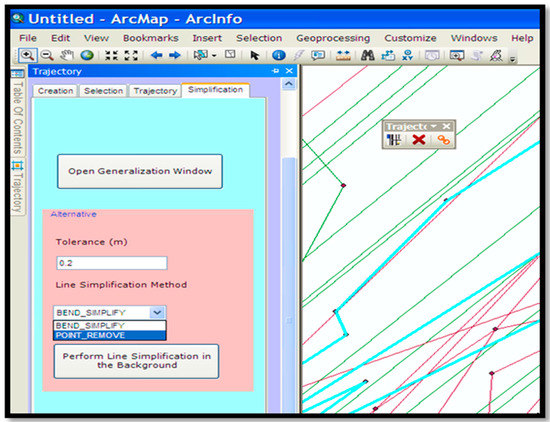Click the ArcMap title bar icon
550x422 pixels.
[18, 18]
